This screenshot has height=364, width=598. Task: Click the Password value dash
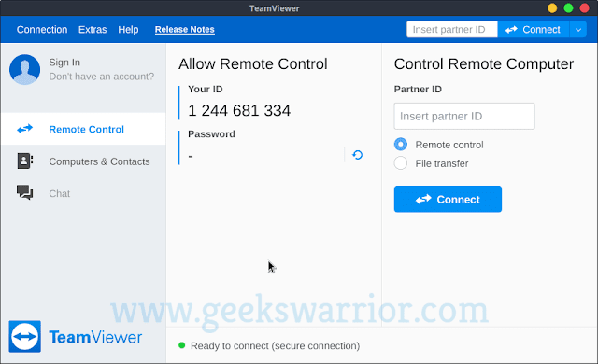191,156
